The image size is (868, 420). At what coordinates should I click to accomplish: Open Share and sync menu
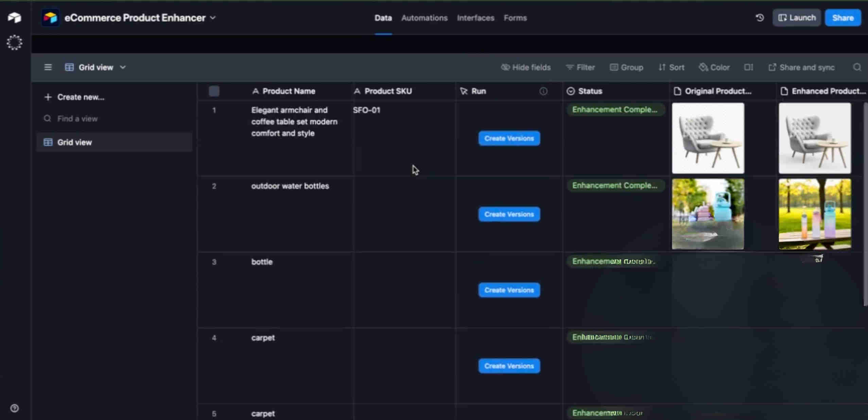801,67
